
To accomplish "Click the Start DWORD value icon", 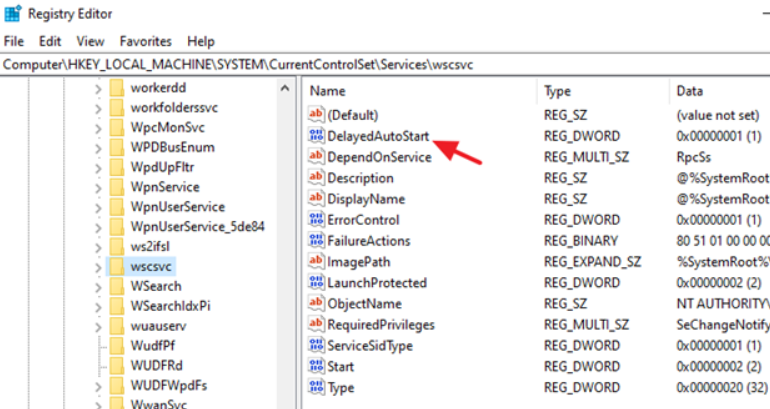I will point(317,367).
